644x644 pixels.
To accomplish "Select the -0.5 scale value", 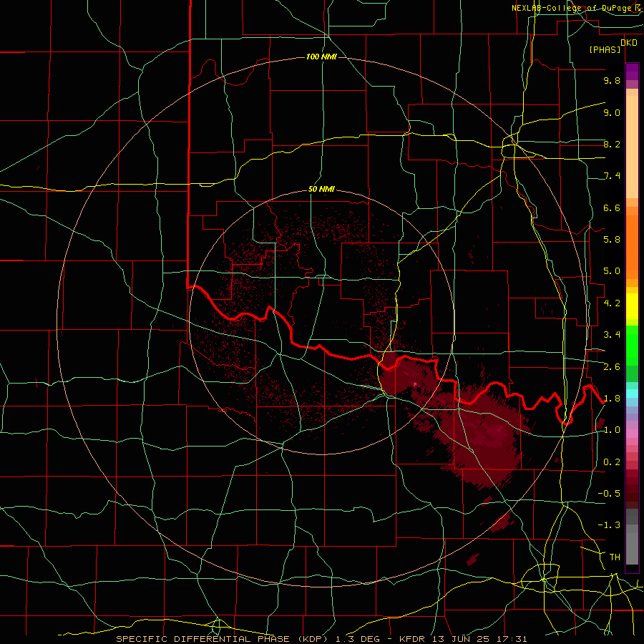I will click(609, 494).
